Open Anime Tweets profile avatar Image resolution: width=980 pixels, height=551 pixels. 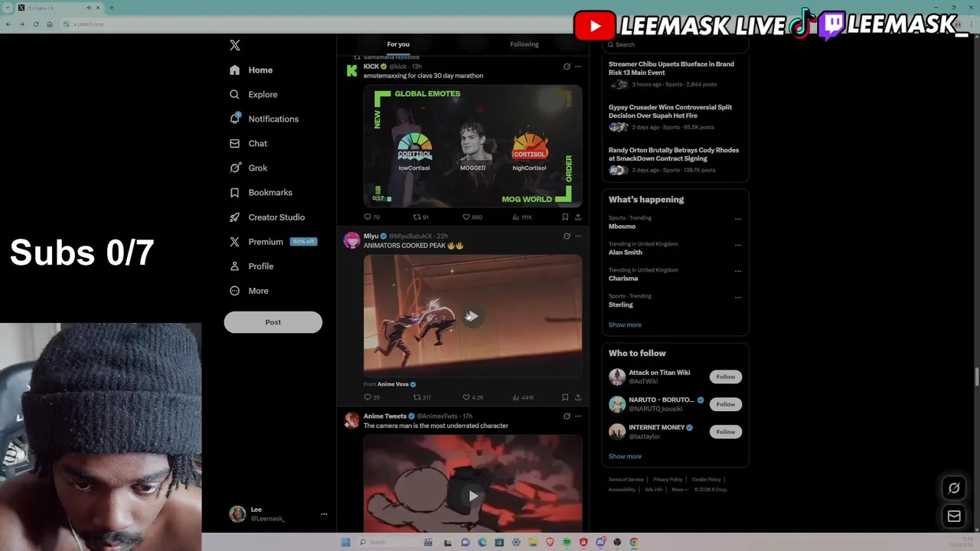click(351, 420)
